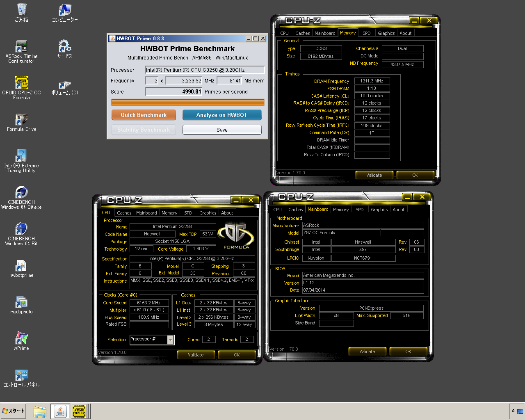Open the Start button on taskbar
Viewport: 525px width, 420px height.
(14, 411)
